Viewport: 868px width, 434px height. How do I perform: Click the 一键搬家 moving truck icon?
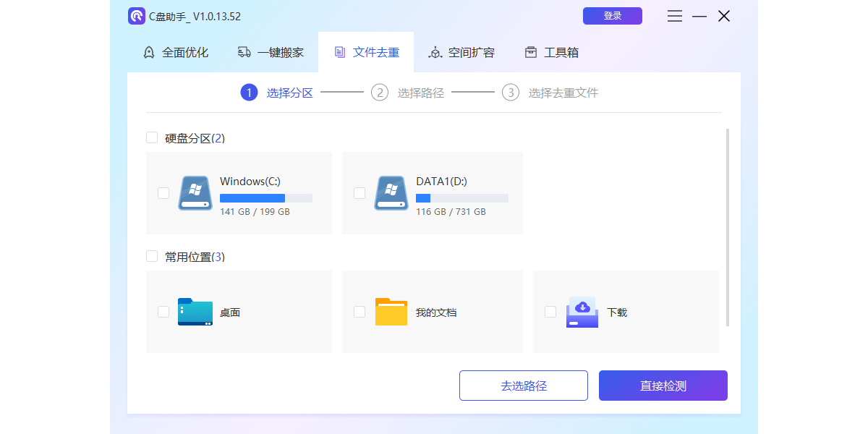click(245, 51)
